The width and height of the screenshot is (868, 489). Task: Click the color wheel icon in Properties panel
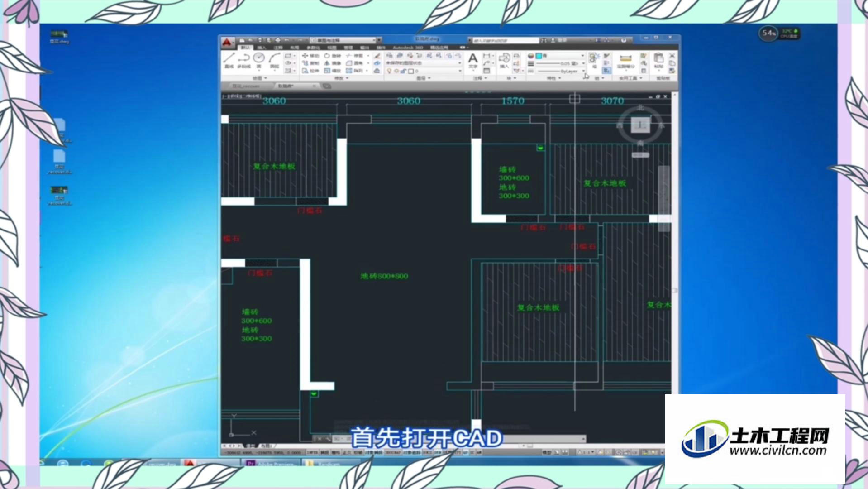point(531,56)
